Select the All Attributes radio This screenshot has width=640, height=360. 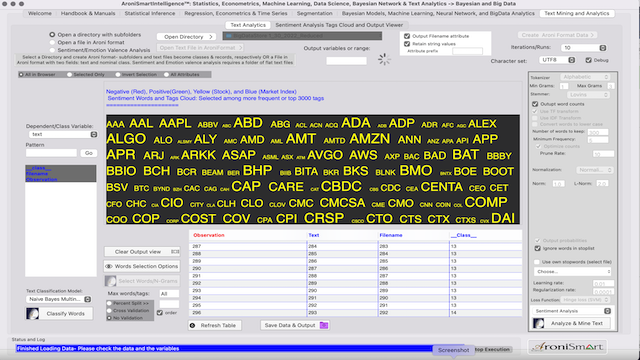(x=166, y=75)
